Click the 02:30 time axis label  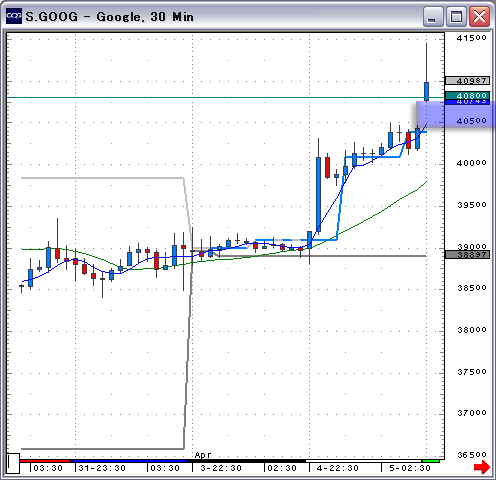(x=282, y=468)
